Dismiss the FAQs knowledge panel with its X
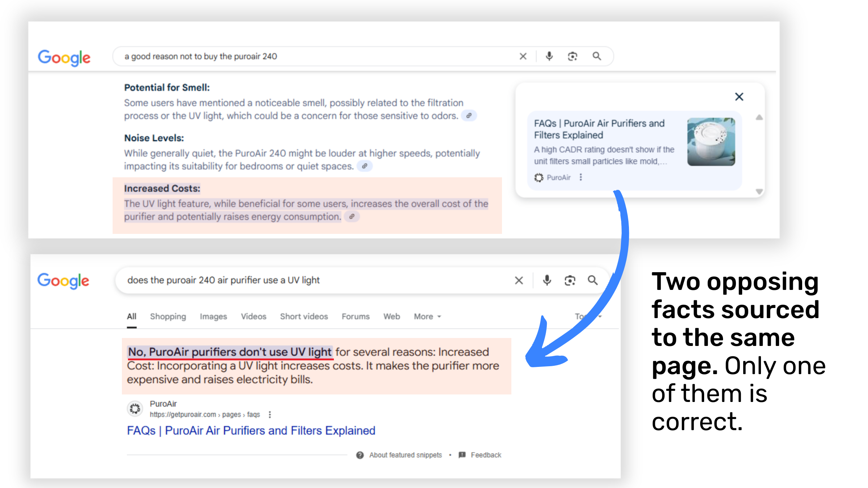Image resolution: width=868 pixels, height=488 pixels. point(739,97)
